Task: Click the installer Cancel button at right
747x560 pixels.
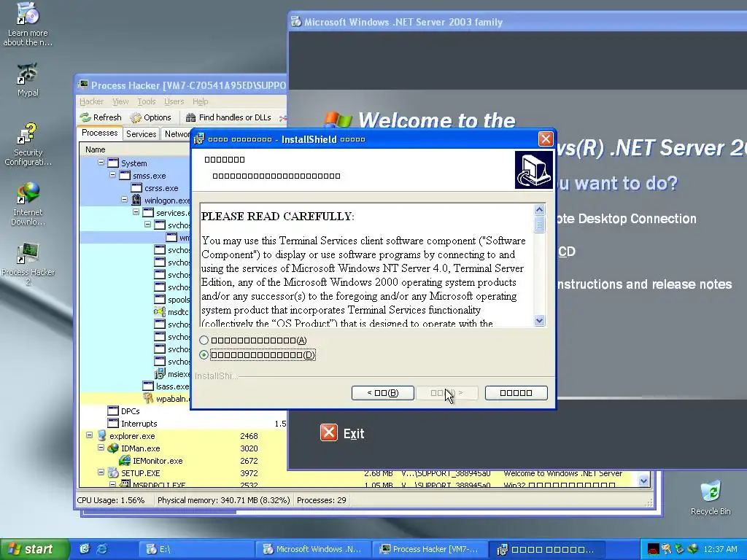Action: 516,393
